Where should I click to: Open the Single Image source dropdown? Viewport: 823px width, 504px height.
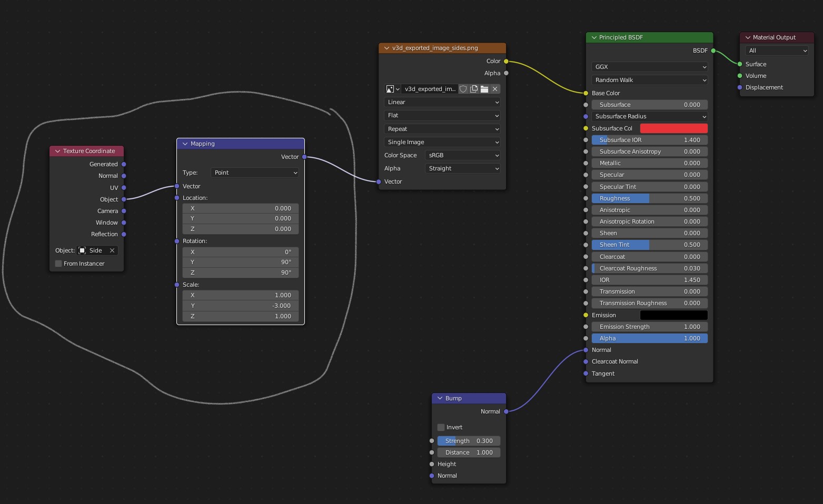[442, 142]
